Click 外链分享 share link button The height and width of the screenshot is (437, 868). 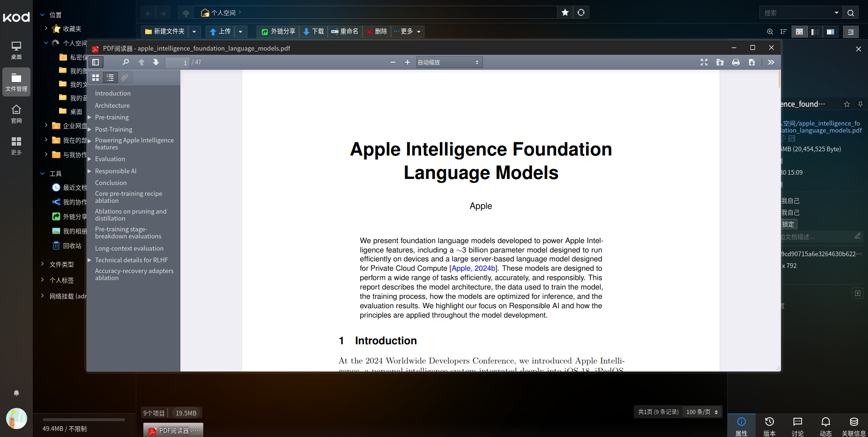click(x=278, y=31)
